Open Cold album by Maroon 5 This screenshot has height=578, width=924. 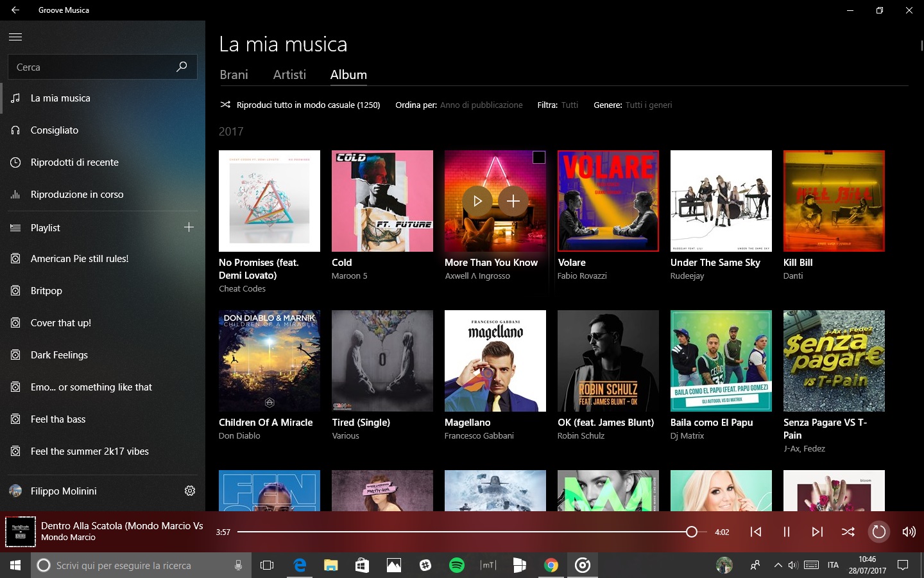point(382,201)
